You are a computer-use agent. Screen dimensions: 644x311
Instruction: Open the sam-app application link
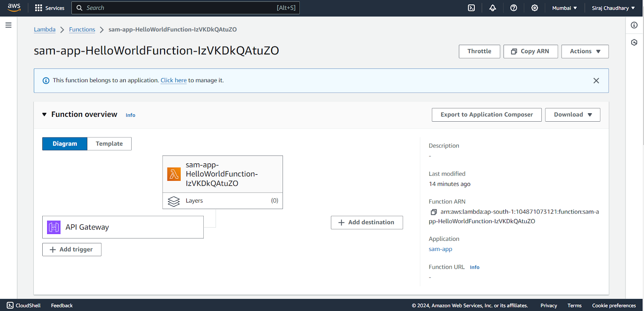point(440,249)
